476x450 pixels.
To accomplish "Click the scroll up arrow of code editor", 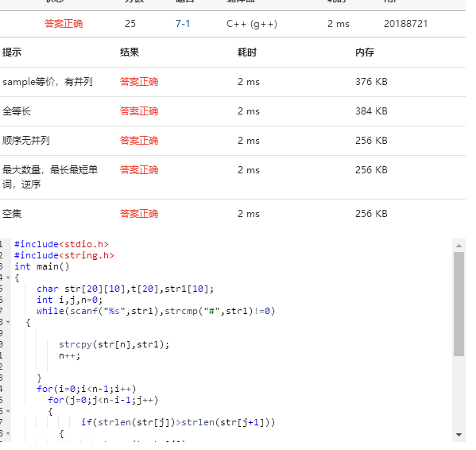I will point(459,246).
